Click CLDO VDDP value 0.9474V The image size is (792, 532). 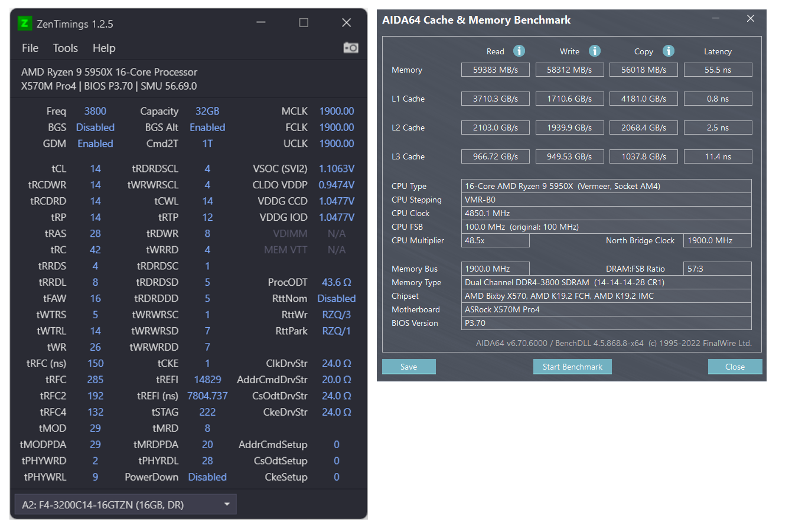coord(337,185)
